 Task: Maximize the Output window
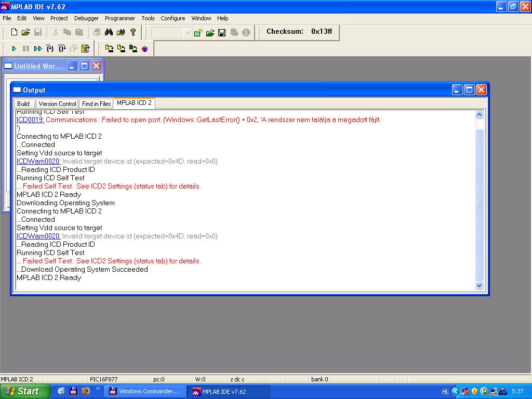pyautogui.click(x=469, y=90)
